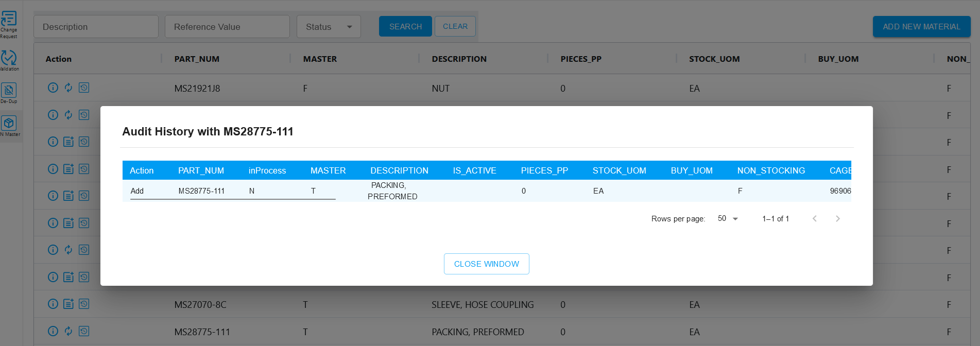Screen dimensions: 980x346
Task: Click the audit table's STOCK_UOM header
Action: coord(619,170)
